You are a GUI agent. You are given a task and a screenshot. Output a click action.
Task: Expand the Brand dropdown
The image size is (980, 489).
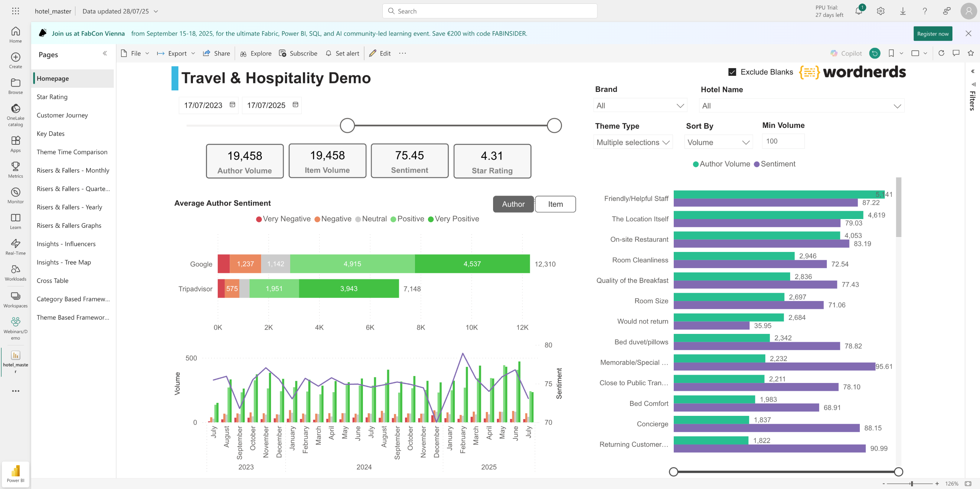pos(640,106)
